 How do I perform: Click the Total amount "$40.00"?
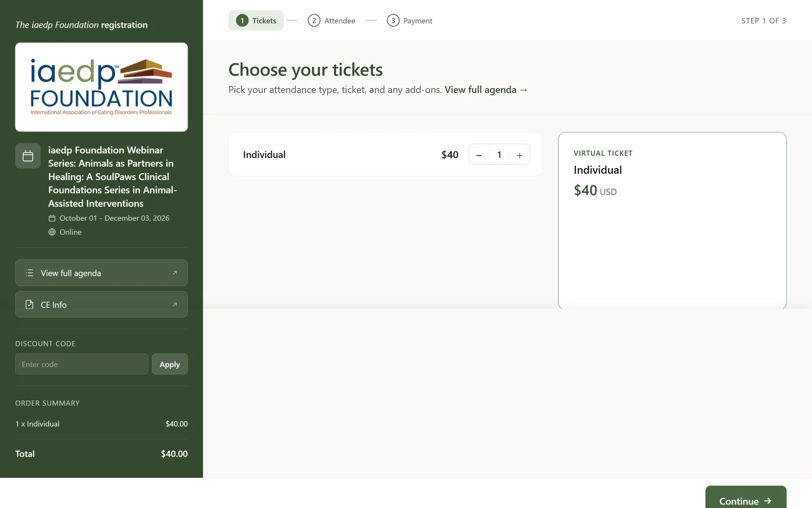pos(174,454)
